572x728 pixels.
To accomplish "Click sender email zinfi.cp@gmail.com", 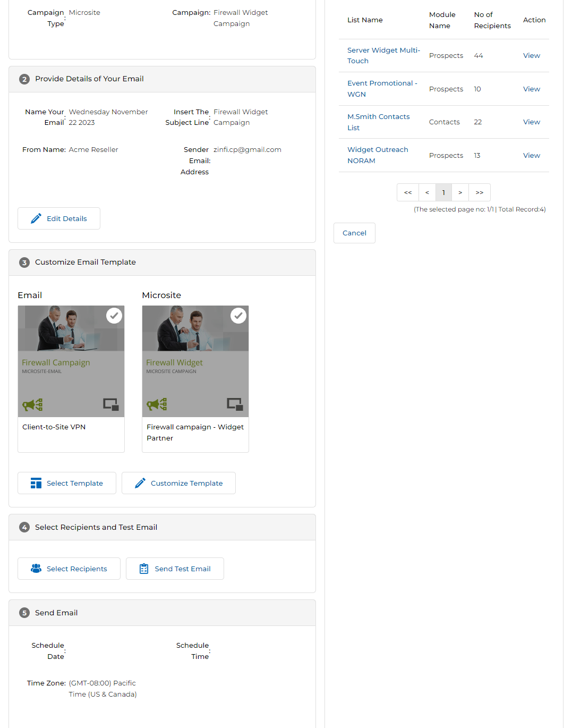I will pos(247,150).
